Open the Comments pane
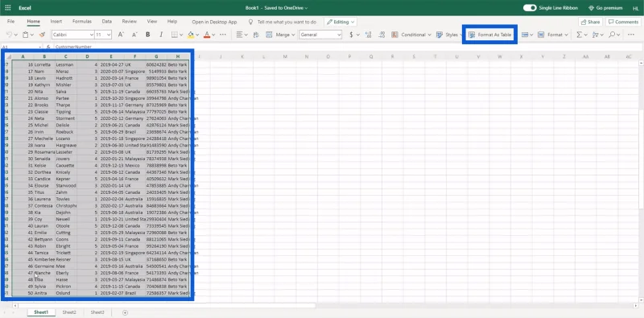 coord(623,22)
